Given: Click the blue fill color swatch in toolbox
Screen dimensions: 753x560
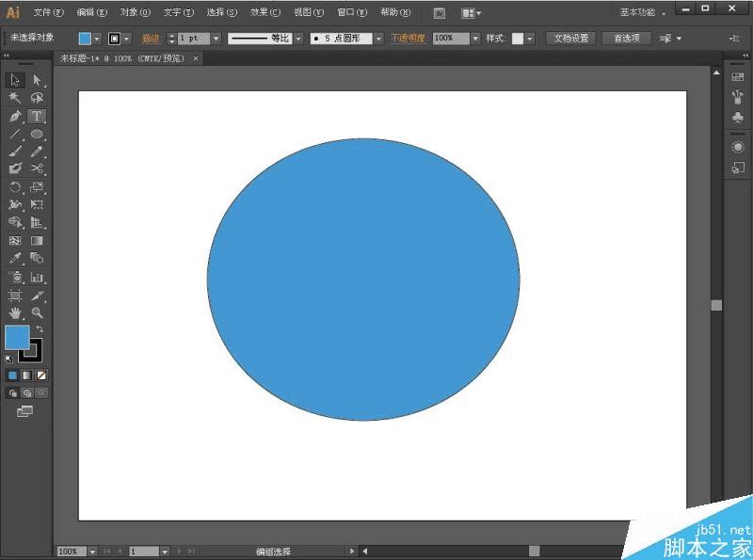Looking at the screenshot, I should click(x=16, y=337).
